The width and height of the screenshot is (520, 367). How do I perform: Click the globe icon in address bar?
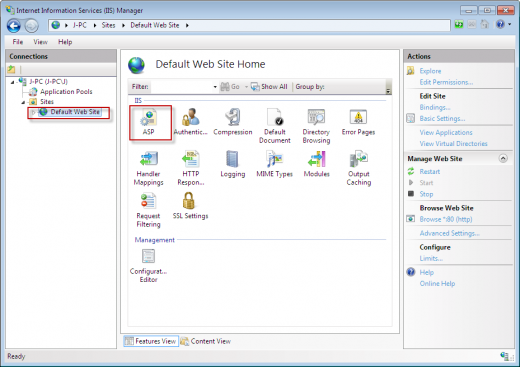[56, 25]
